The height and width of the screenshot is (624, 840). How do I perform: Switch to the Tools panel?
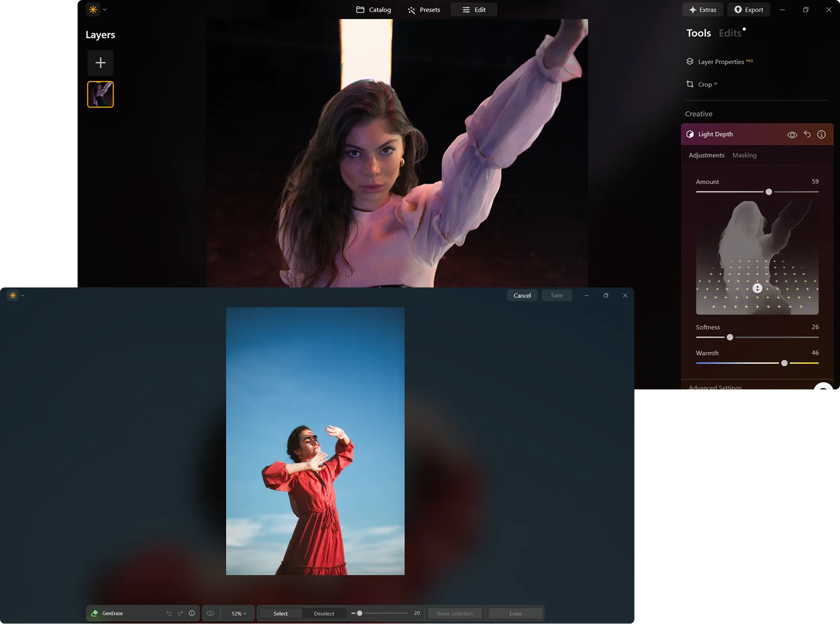pyautogui.click(x=698, y=33)
